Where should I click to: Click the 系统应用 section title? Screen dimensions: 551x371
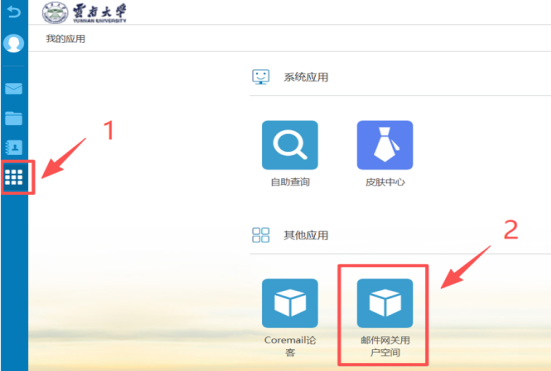pos(306,77)
